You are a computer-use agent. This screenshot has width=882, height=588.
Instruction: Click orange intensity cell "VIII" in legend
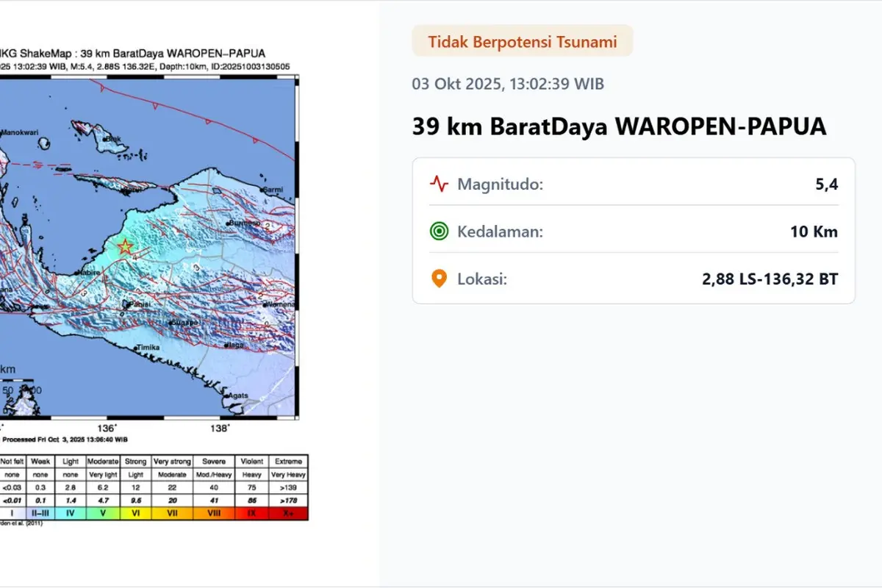(214, 514)
